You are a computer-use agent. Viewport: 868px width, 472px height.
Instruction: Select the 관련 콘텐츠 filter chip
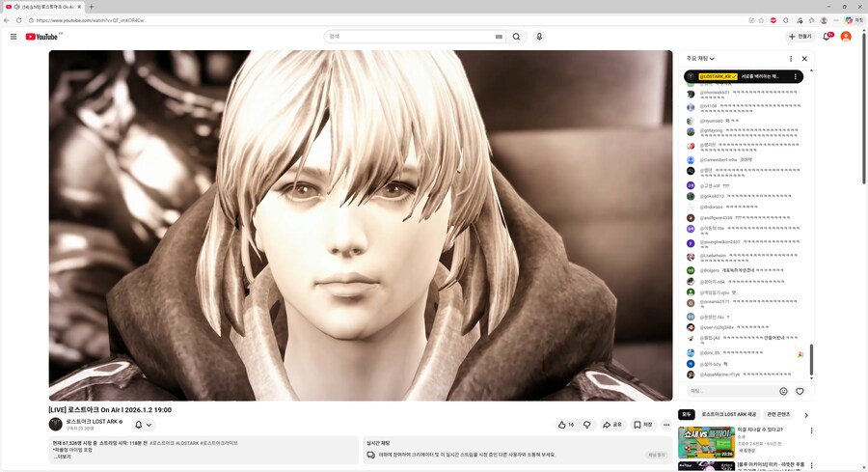click(x=778, y=414)
